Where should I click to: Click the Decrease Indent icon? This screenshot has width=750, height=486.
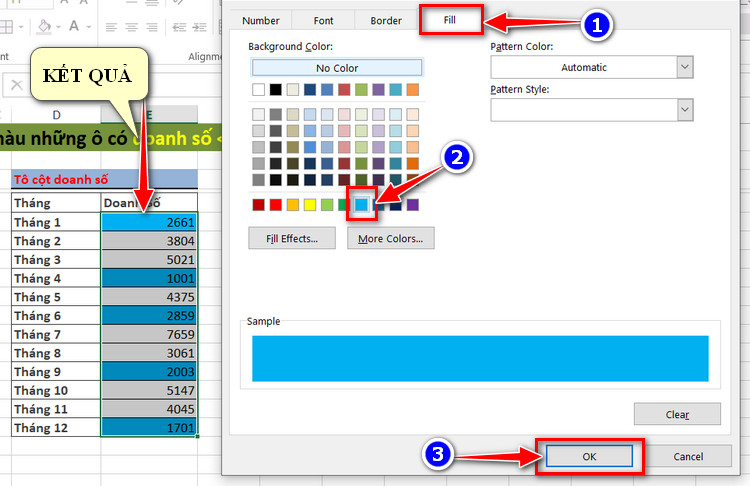pyautogui.click(x=179, y=27)
